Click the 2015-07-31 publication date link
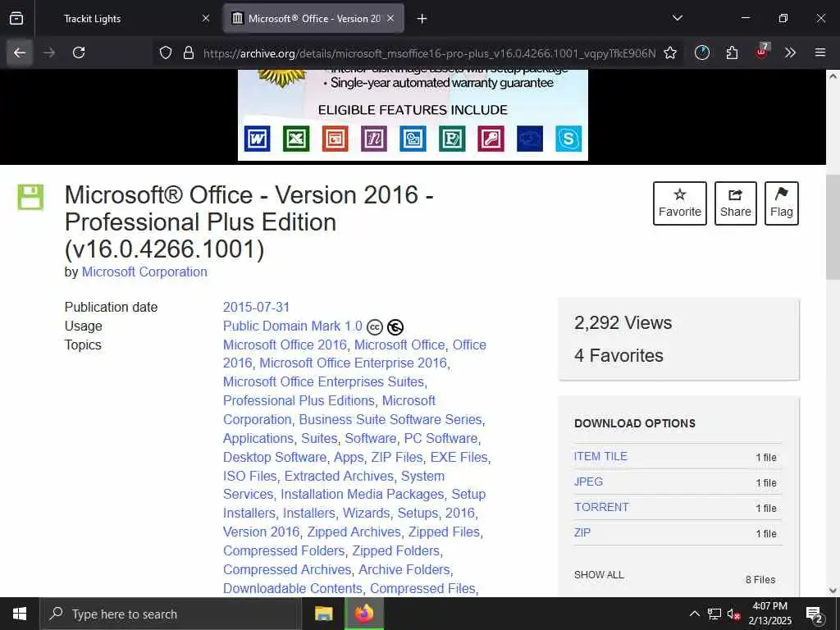The image size is (840, 630). (256, 307)
